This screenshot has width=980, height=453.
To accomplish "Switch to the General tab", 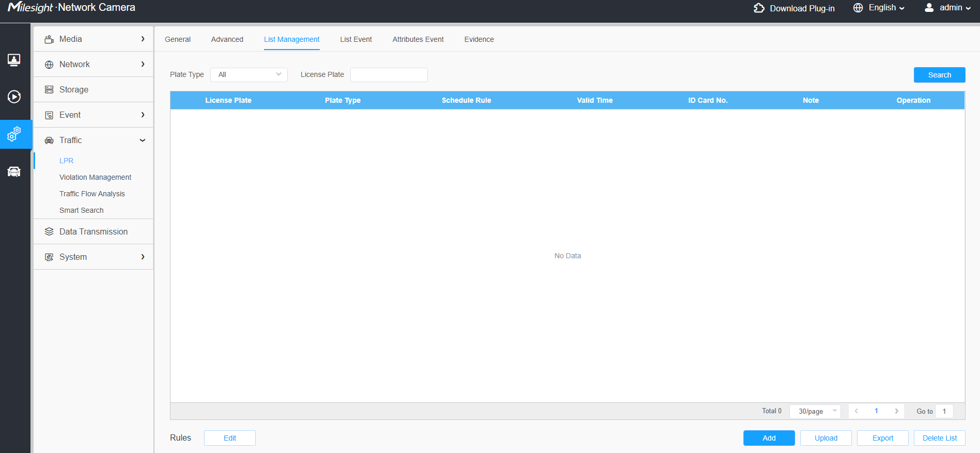I will 178,39.
